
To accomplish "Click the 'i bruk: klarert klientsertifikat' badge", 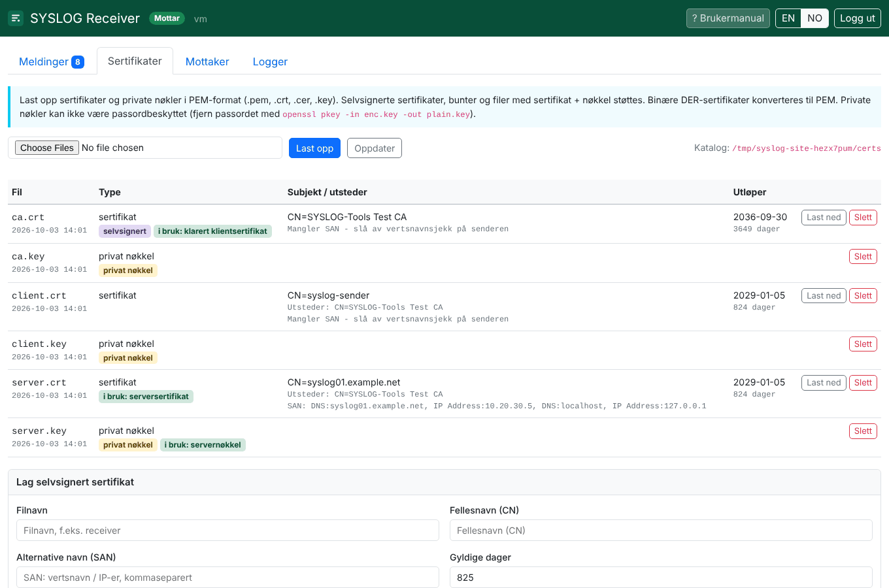I will (x=212, y=231).
